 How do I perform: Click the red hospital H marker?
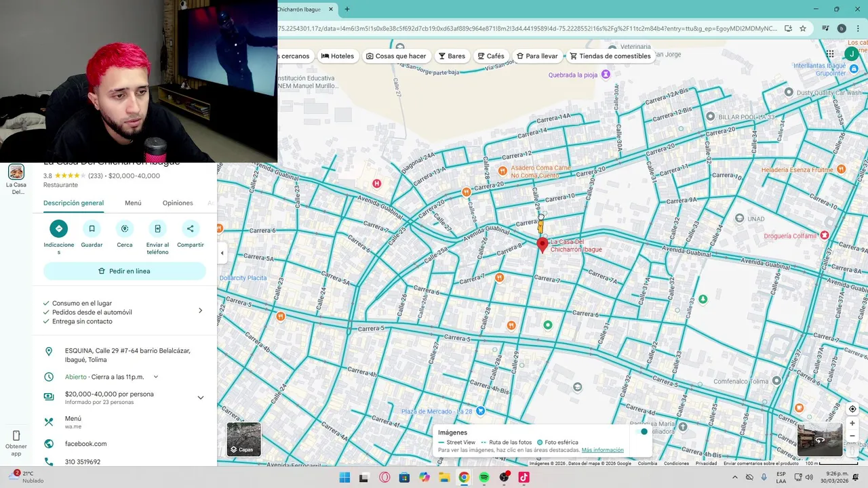pos(377,184)
